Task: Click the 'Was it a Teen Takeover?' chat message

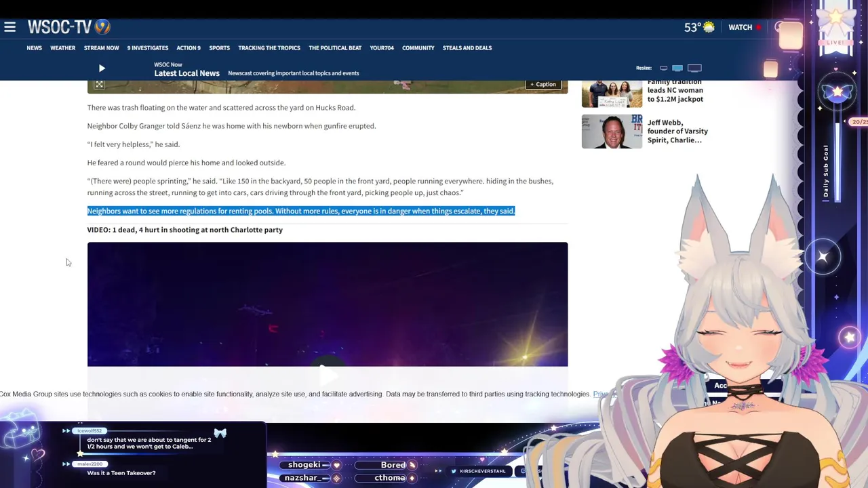Action: coord(121,473)
